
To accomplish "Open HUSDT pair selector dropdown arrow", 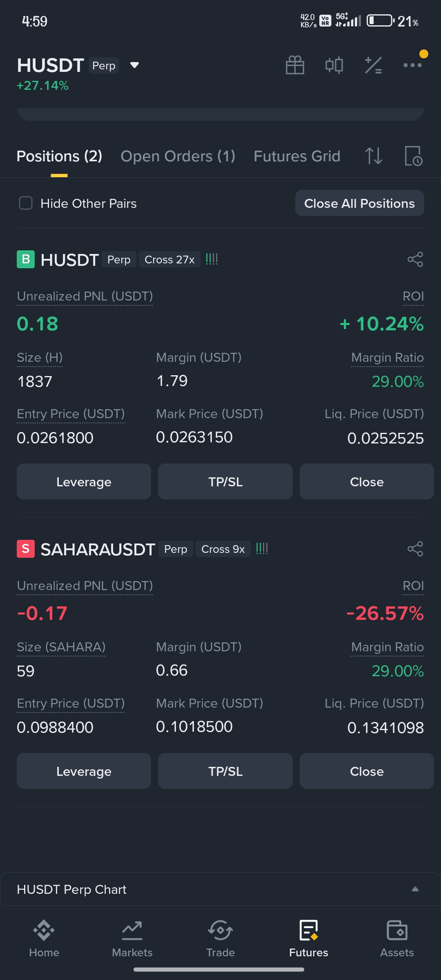I will coord(134,65).
